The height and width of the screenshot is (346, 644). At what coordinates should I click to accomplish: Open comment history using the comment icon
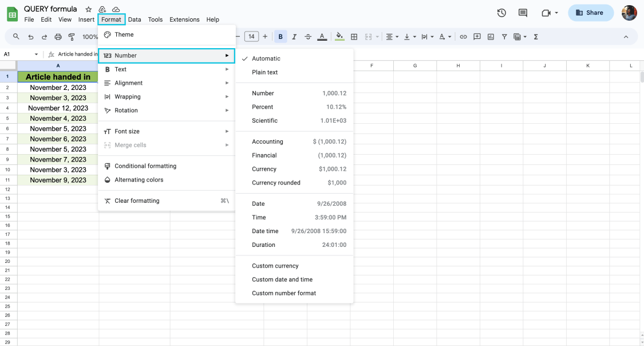[524, 13]
